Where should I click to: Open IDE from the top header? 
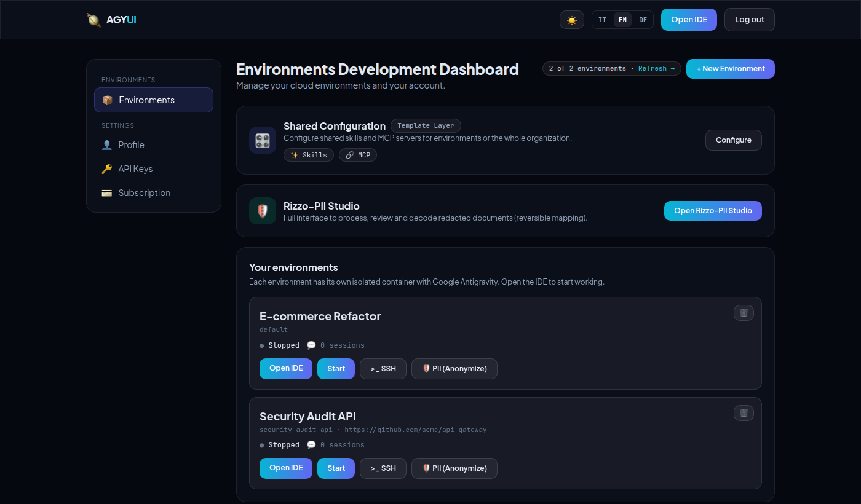pyautogui.click(x=689, y=20)
